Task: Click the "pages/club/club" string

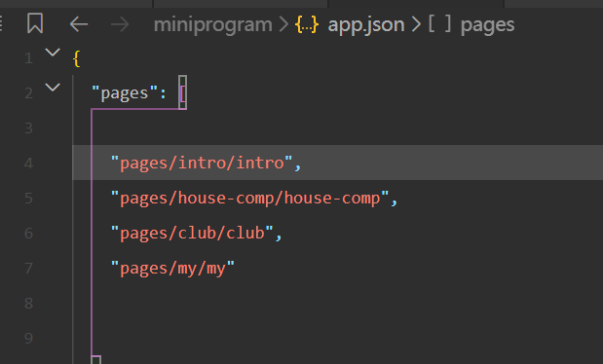Action: click(192, 234)
